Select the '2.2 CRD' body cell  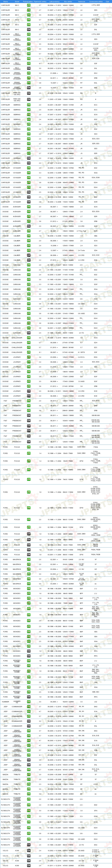(x=81, y=260)
